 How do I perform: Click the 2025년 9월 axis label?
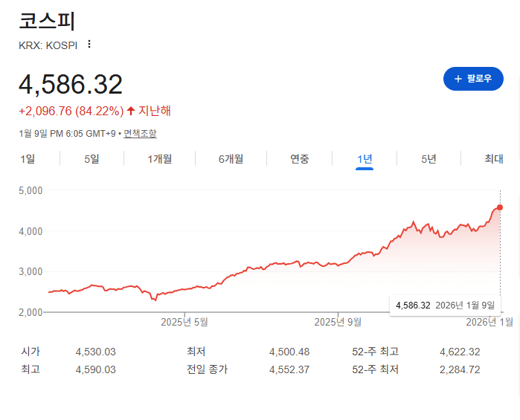click(338, 322)
